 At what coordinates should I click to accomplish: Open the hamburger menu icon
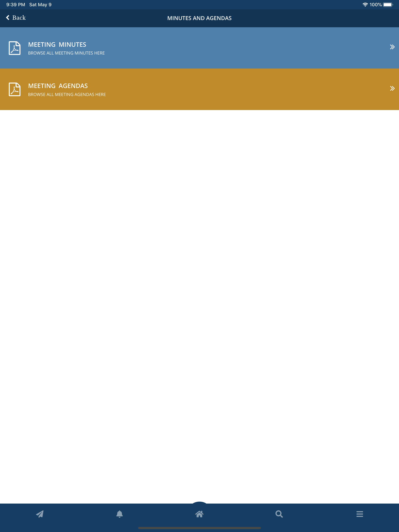pos(359,514)
